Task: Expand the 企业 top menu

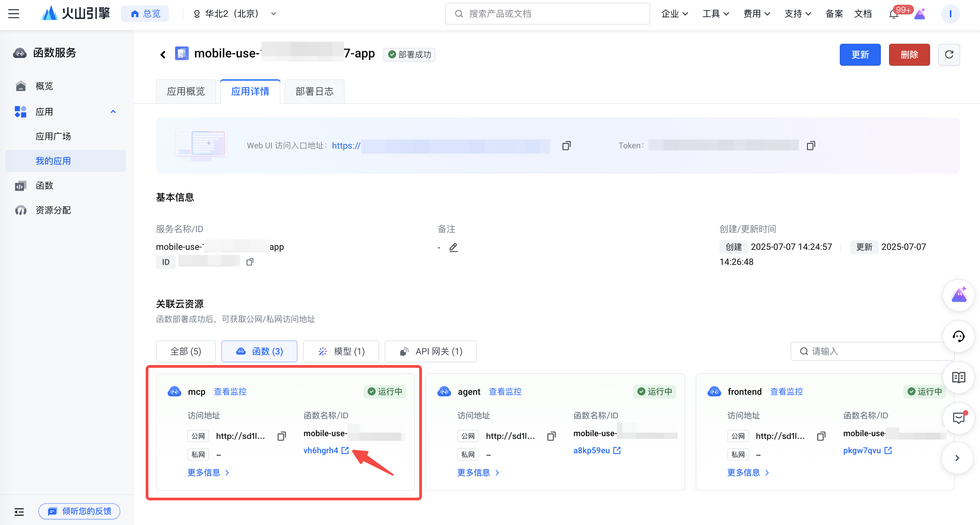Action: [x=674, y=14]
